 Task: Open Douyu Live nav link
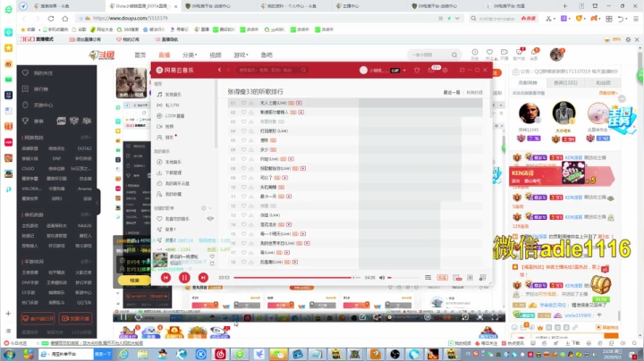click(x=165, y=55)
